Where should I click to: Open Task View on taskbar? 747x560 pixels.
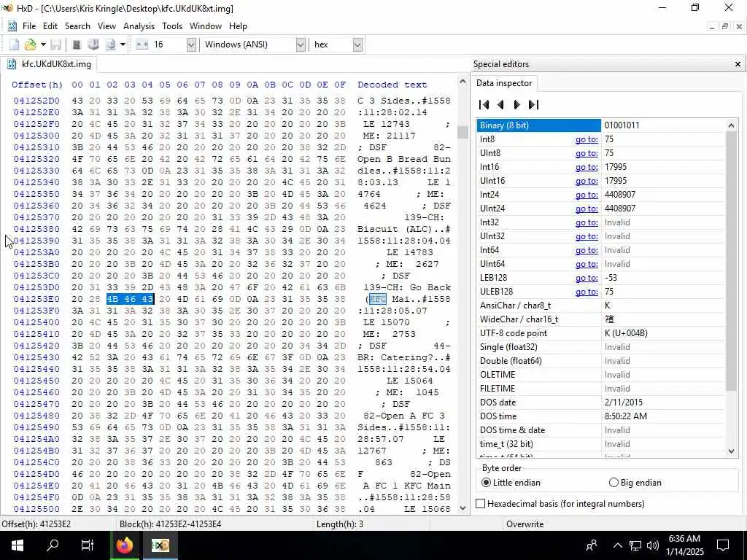88,545
